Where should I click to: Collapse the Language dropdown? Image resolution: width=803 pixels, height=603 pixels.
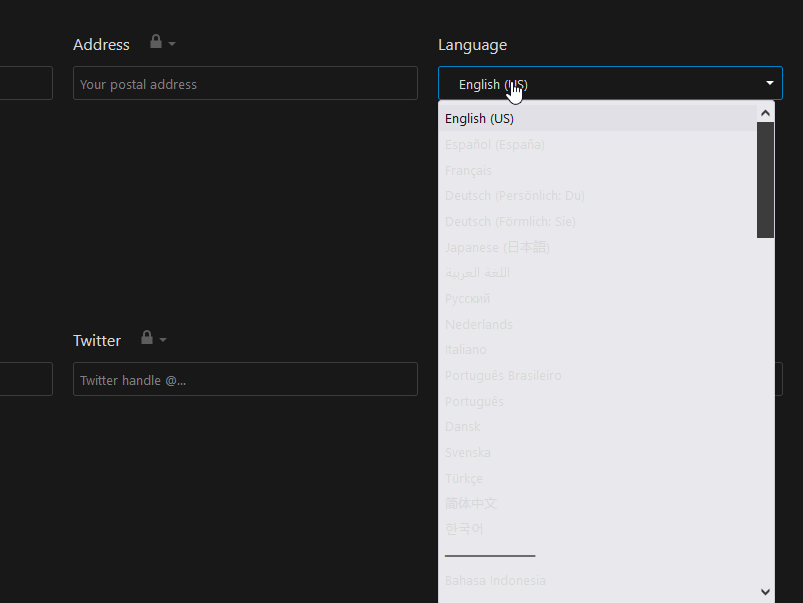768,83
